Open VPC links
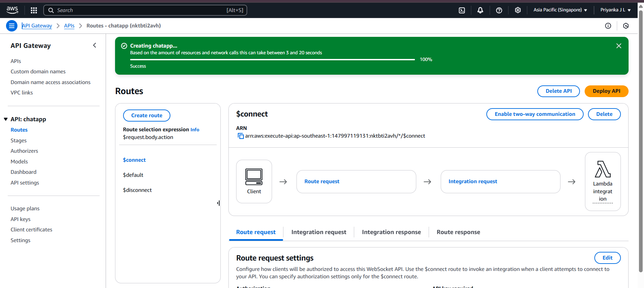Image resolution: width=644 pixels, height=288 pixels. (x=21, y=93)
